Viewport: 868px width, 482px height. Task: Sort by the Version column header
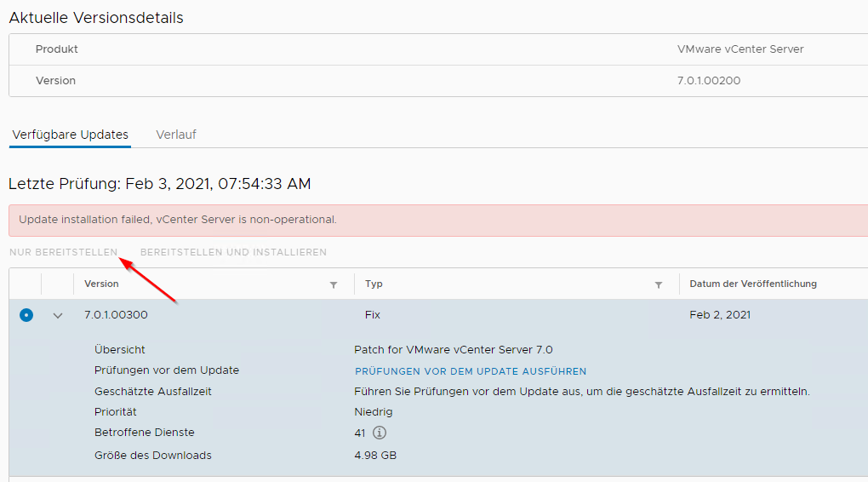[101, 284]
